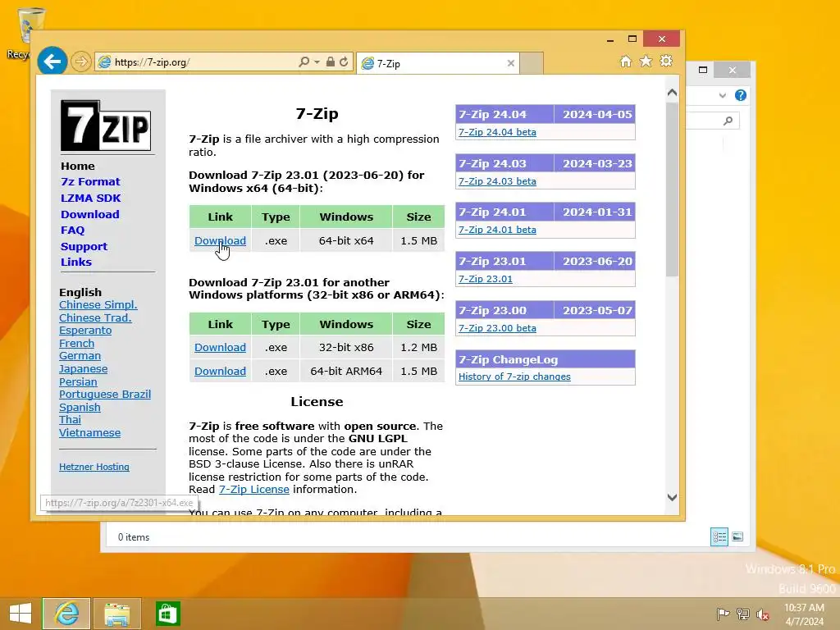
Task: Open a new blank tab
Action: tap(532, 62)
